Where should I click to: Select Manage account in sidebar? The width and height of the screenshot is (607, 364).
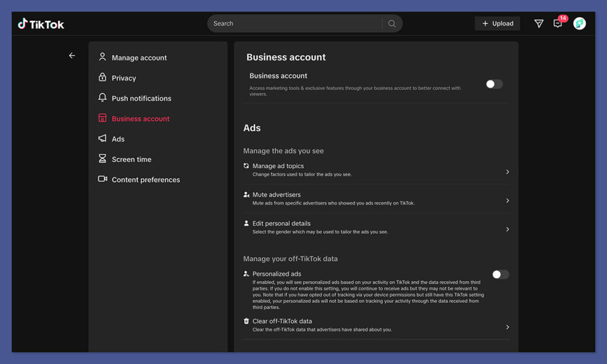[139, 58]
